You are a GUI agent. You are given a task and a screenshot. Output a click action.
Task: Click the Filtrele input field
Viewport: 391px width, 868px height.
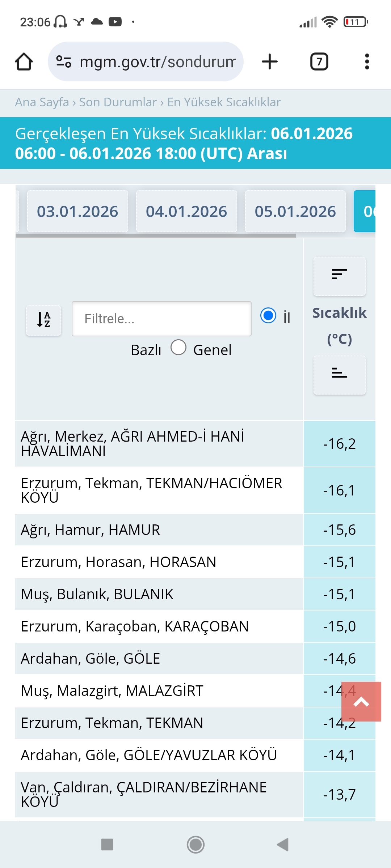[x=161, y=319]
